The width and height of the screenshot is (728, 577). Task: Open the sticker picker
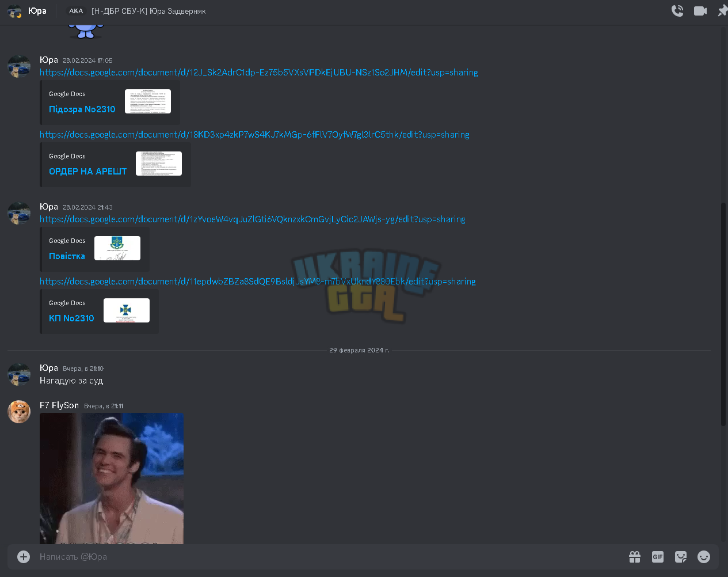click(x=681, y=557)
